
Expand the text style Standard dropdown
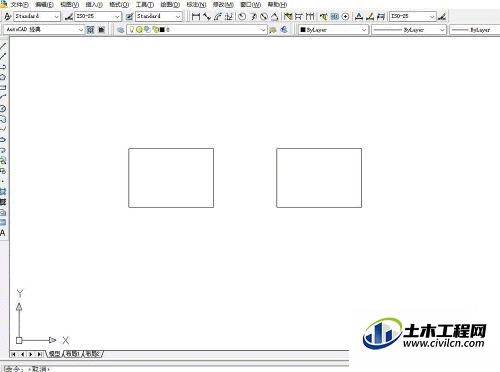tap(56, 16)
